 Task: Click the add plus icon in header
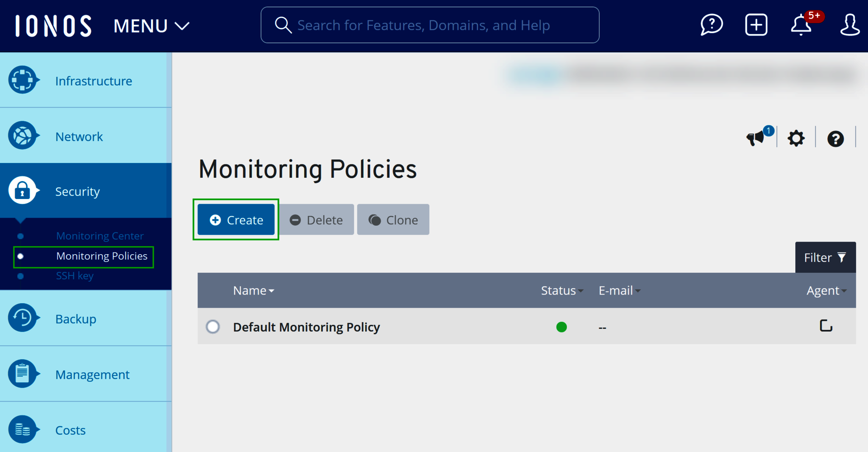pyautogui.click(x=756, y=25)
